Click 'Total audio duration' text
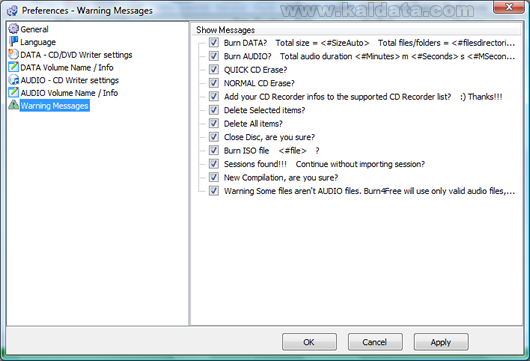The width and height of the screenshot is (530, 361). click(316, 56)
